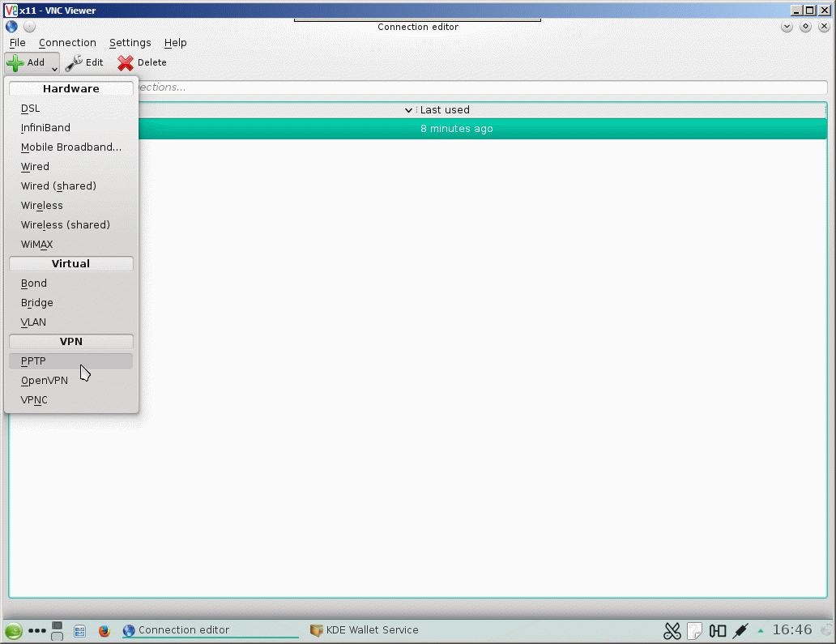Open the Connection menu
Viewport: 836px width, 644px height.
pos(67,43)
